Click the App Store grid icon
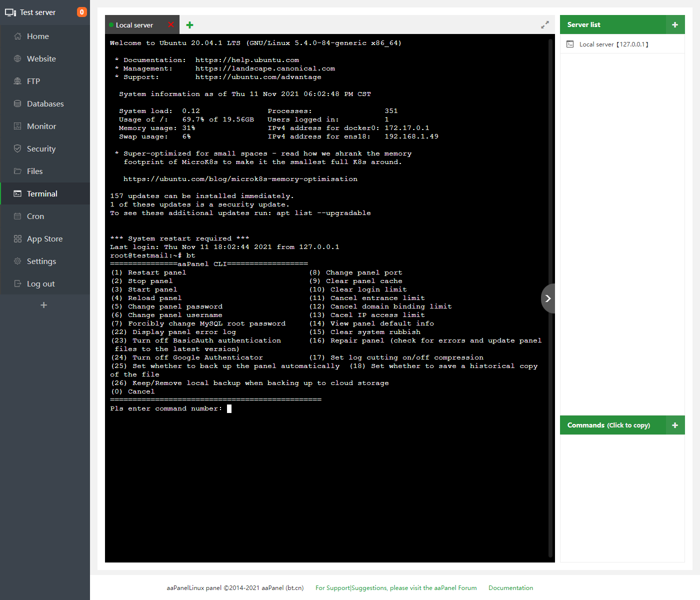This screenshot has width=700, height=600. pos(17,239)
